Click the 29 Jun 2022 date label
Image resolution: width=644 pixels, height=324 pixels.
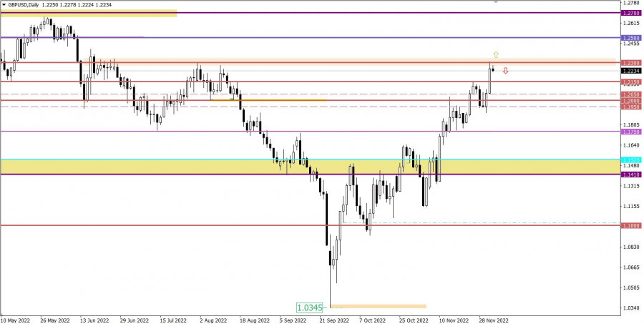(x=135, y=320)
